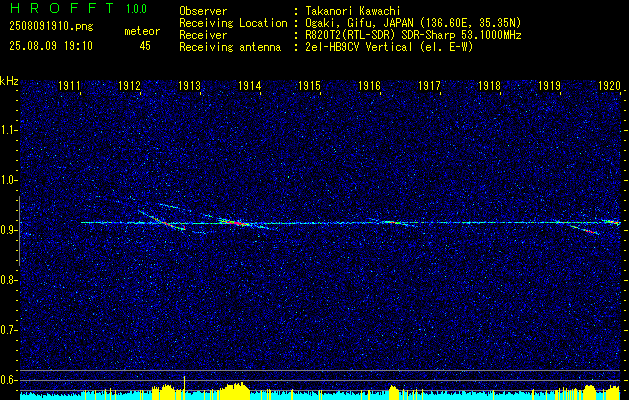Viewport: 629px width, 400px height.
Task: Click the 1917 time marker
Action: pos(429,85)
